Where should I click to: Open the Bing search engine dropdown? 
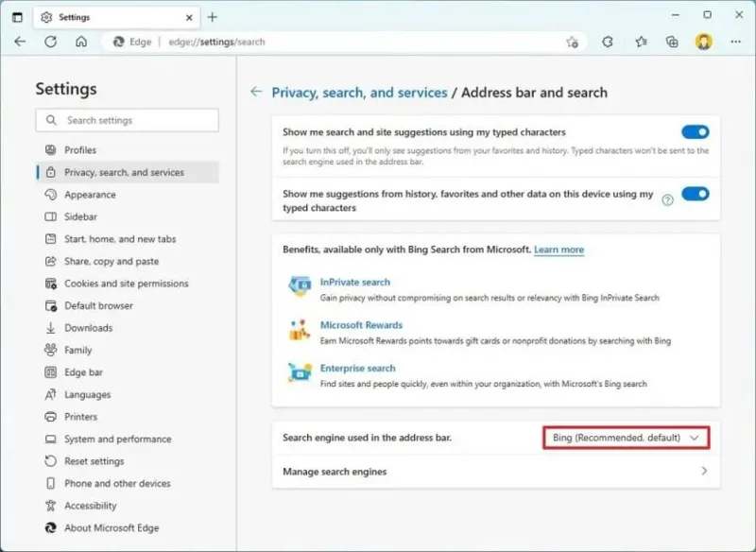[626, 438]
